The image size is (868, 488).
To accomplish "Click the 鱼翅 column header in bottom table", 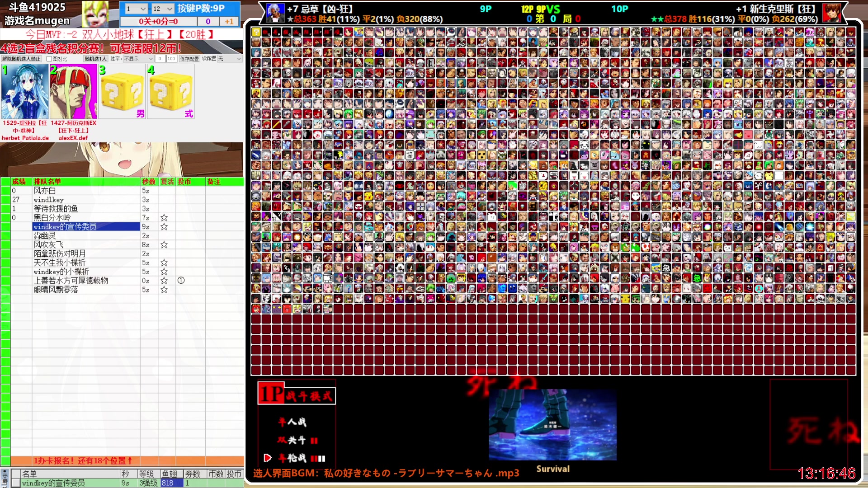I will pos(171,474).
